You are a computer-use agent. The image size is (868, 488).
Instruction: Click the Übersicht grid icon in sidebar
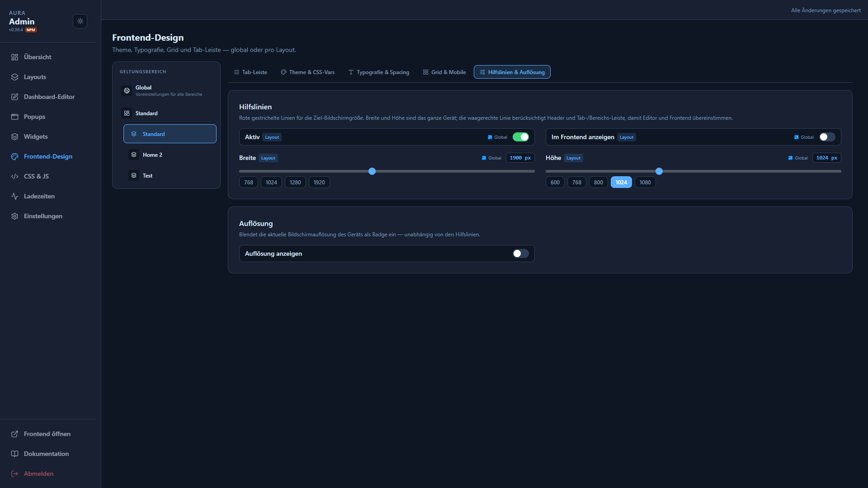(x=14, y=57)
